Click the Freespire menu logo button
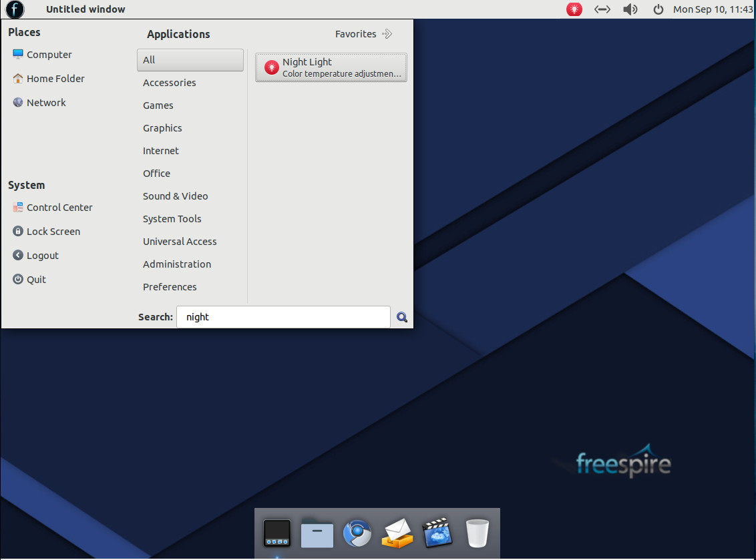 (15, 9)
